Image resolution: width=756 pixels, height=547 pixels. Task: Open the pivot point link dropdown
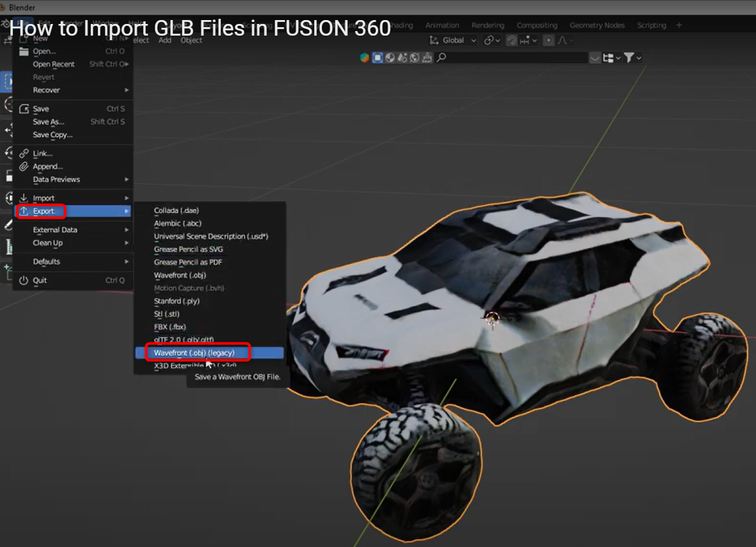click(492, 41)
